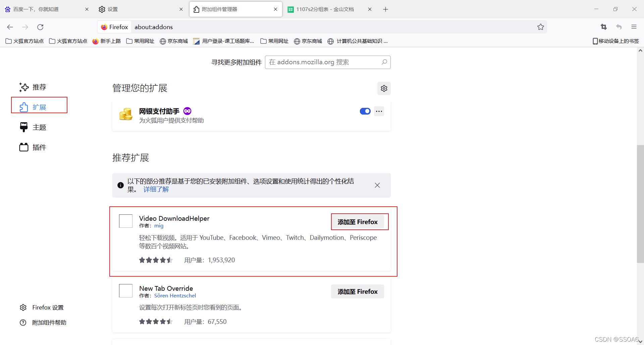Click the Video DownloadHelper title
Image resolution: width=644 pixels, height=345 pixels.
click(174, 218)
